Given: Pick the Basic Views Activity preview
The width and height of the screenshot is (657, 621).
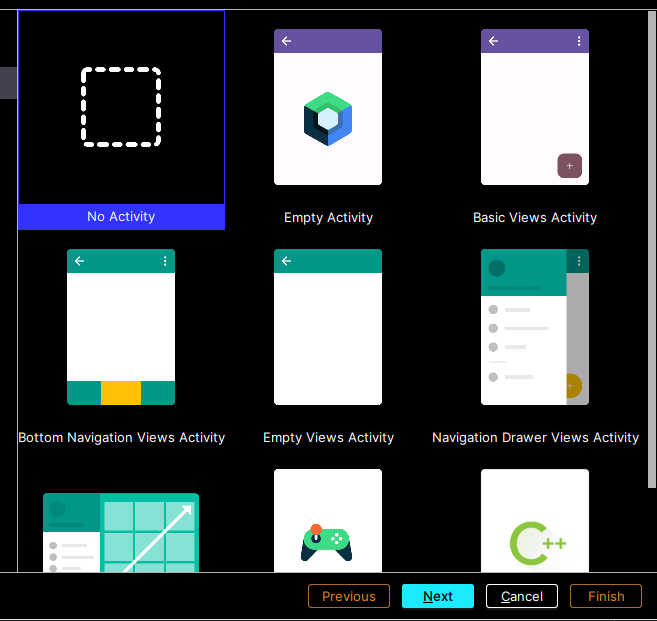Looking at the screenshot, I should pos(535,107).
